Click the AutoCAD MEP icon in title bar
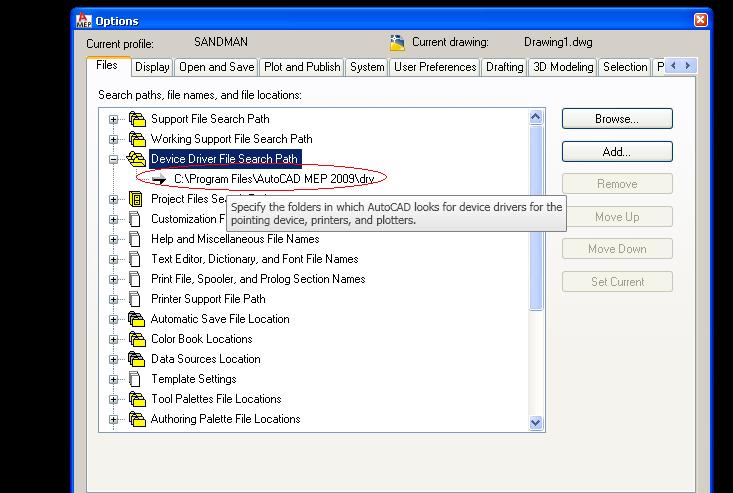This screenshot has height=493, width=733. 84,21
